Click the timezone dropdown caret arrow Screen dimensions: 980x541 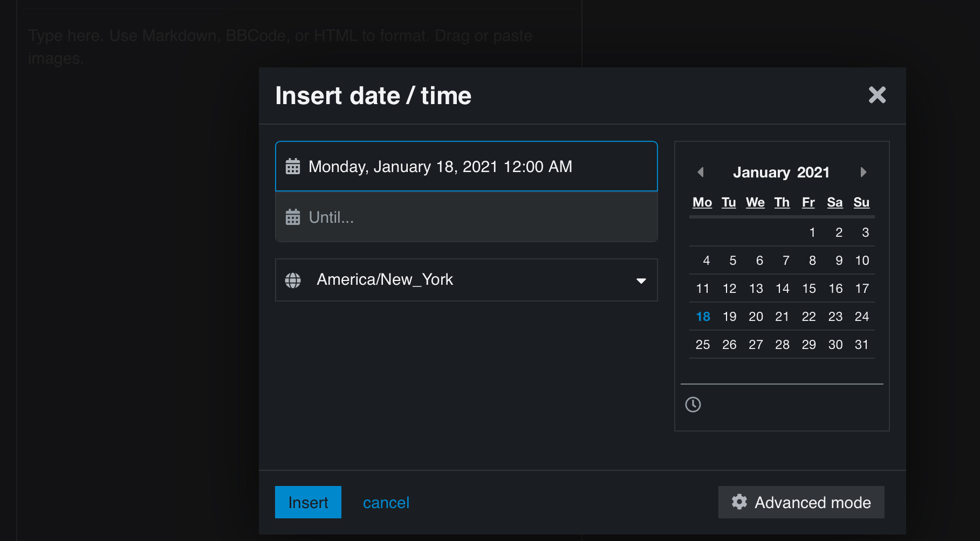641,280
